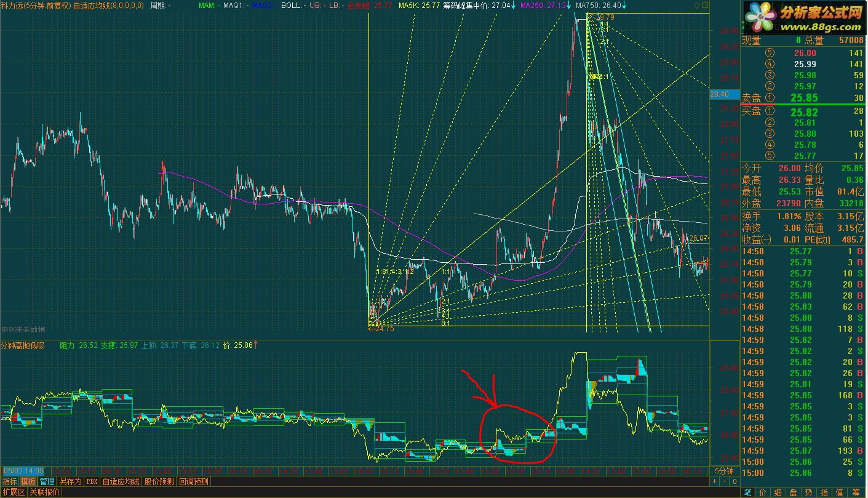Select the 势 tab in quote panel
868x498 pixels.
coord(809,492)
